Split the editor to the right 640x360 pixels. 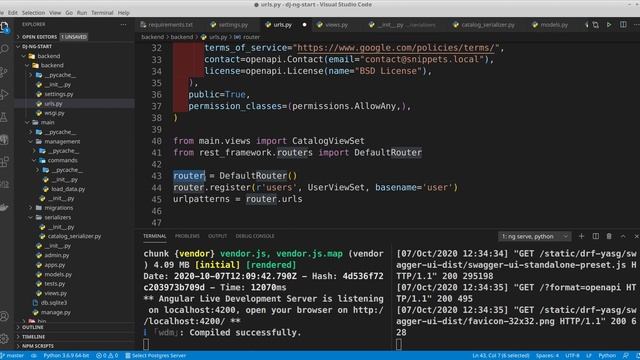pos(623,25)
